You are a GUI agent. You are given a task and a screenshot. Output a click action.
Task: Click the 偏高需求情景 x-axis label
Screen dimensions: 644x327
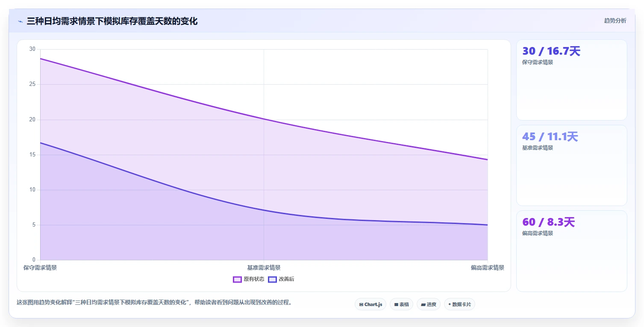[x=488, y=268]
